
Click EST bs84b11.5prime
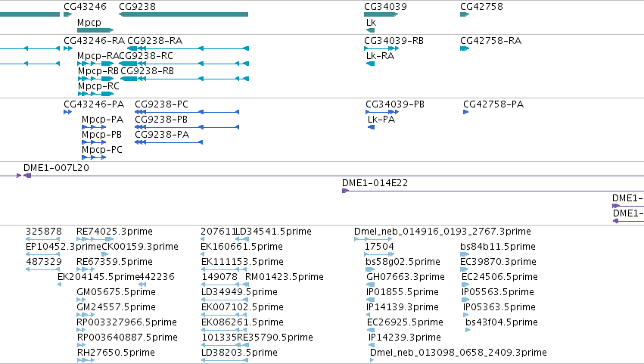click(498, 247)
